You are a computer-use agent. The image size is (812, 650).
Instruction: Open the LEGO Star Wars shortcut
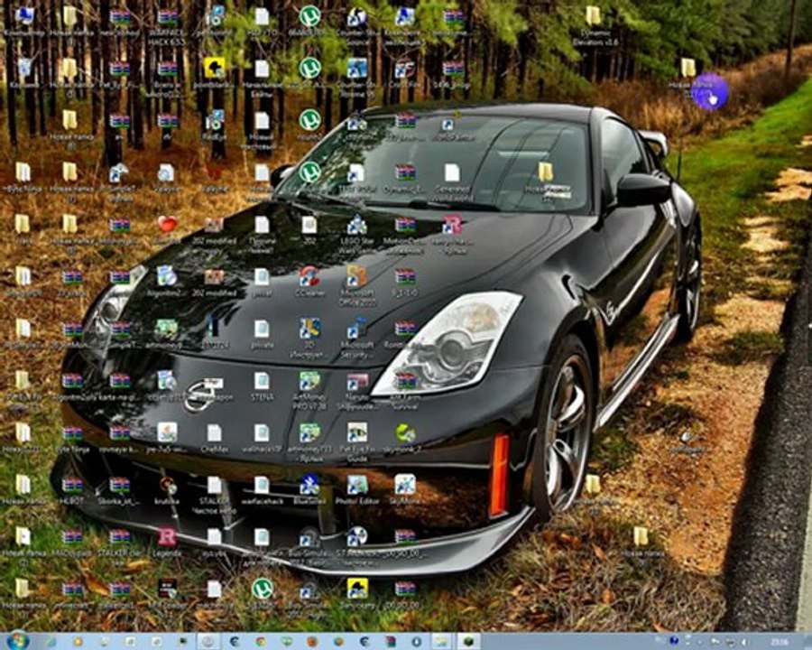356,225
